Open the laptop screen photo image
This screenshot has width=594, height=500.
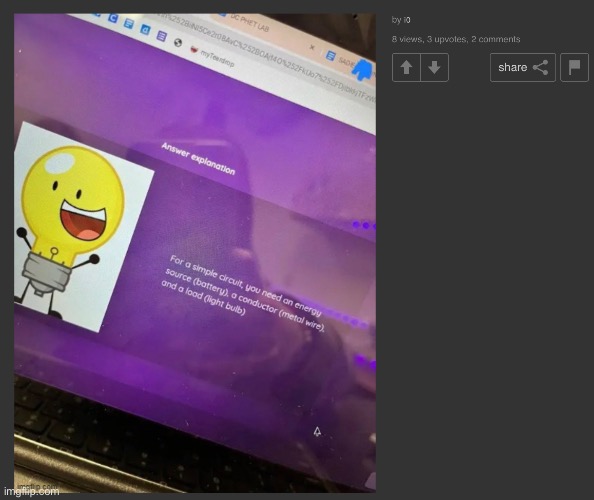tap(195, 253)
